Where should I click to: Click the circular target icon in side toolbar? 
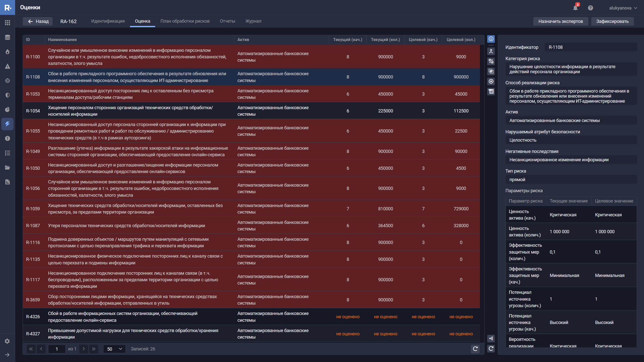(x=491, y=82)
